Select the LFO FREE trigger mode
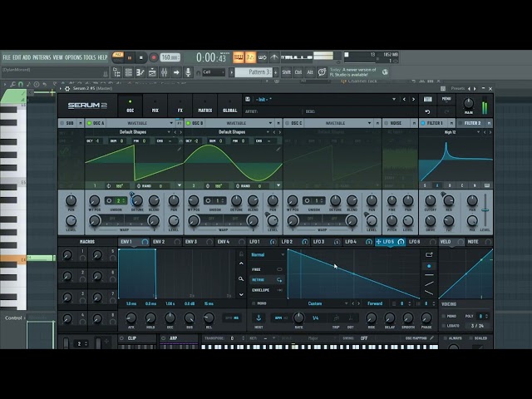Image resolution: width=532 pixels, height=399 pixels. tap(268, 269)
